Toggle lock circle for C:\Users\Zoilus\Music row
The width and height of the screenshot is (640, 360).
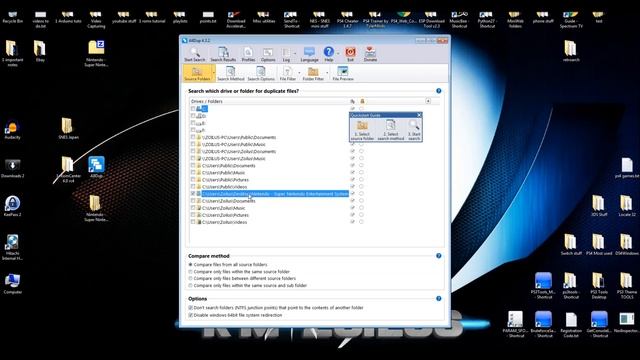coord(361,208)
